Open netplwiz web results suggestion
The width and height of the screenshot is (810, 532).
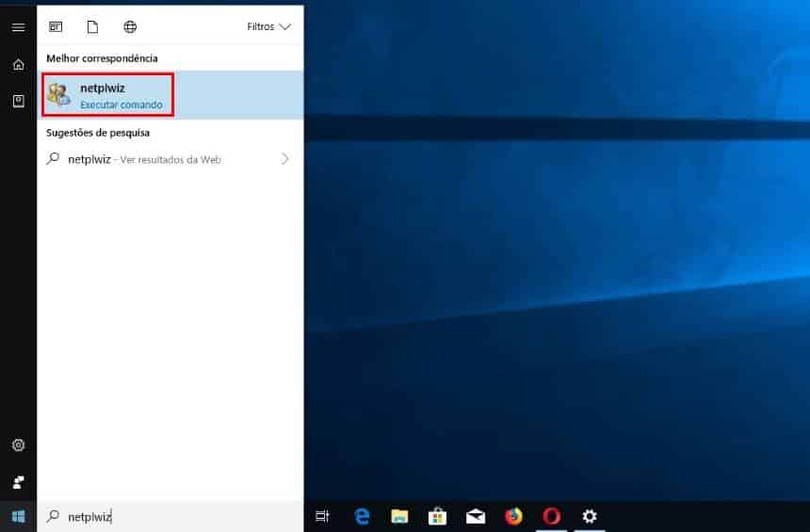170,159
